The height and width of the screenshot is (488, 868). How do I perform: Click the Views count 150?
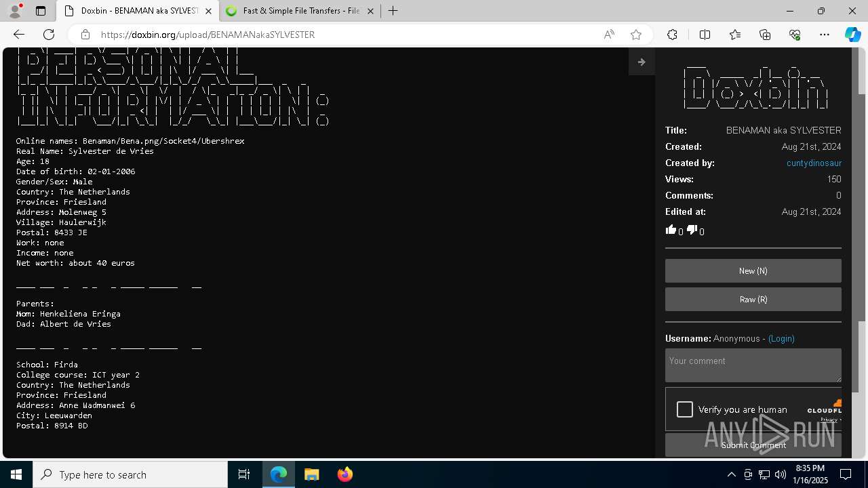[x=834, y=179]
